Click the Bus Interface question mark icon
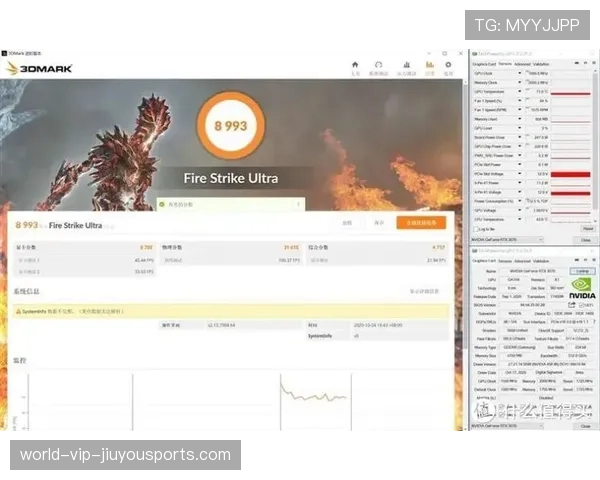 (x=594, y=322)
